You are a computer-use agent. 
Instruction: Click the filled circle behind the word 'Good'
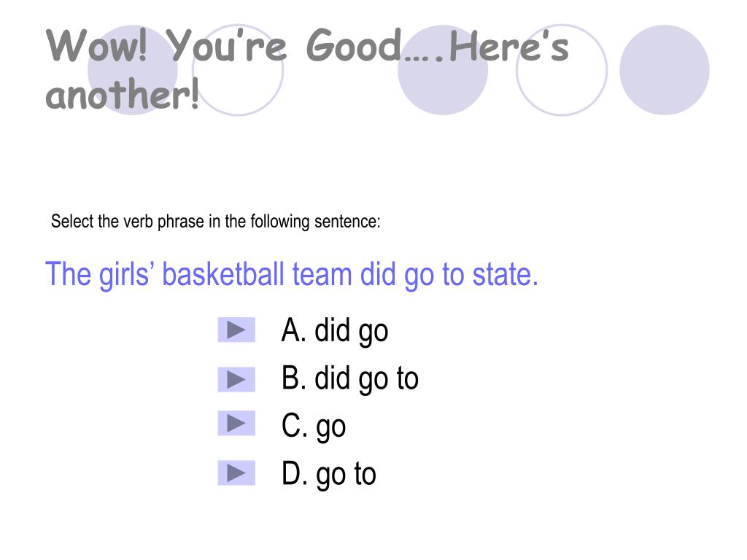click(x=443, y=70)
